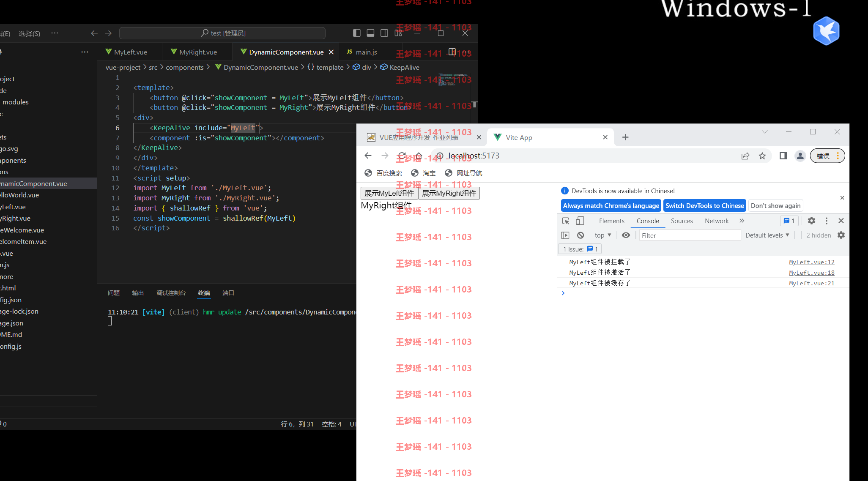Open Chrome profile avatar menu
This screenshot has width=868, height=481.
tap(800, 156)
